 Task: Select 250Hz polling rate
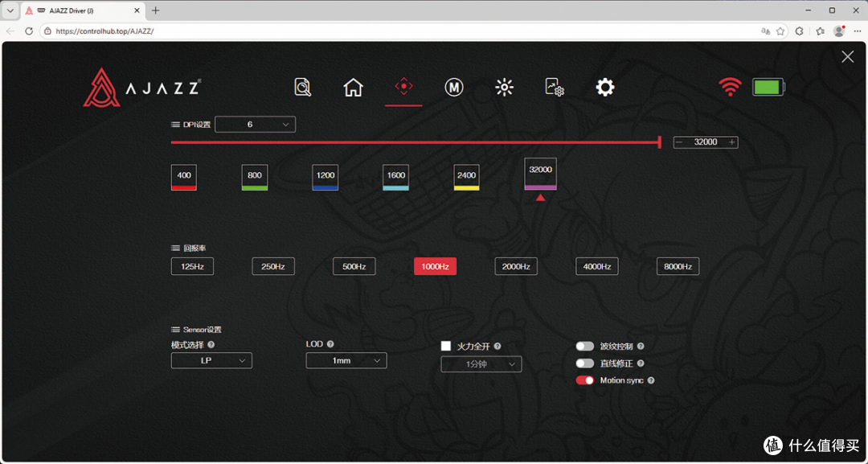tap(273, 266)
